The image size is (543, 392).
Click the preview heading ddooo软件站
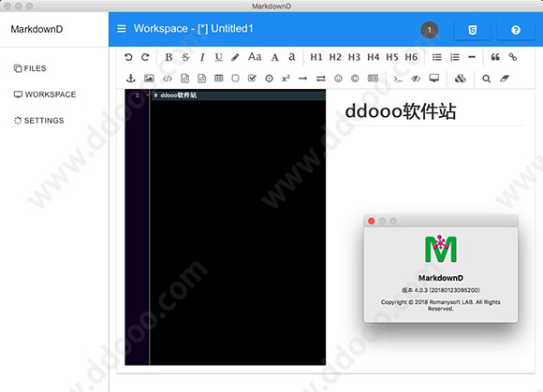click(401, 111)
